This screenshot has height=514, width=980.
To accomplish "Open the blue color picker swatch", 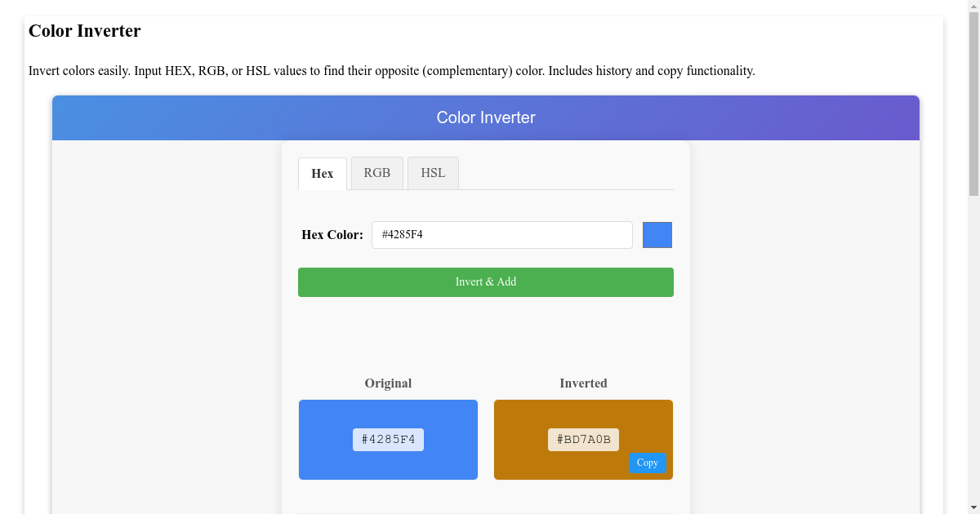I will pos(657,235).
